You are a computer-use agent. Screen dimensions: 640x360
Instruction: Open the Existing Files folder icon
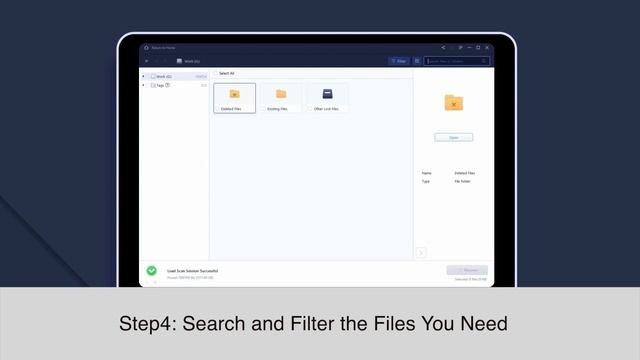281,94
